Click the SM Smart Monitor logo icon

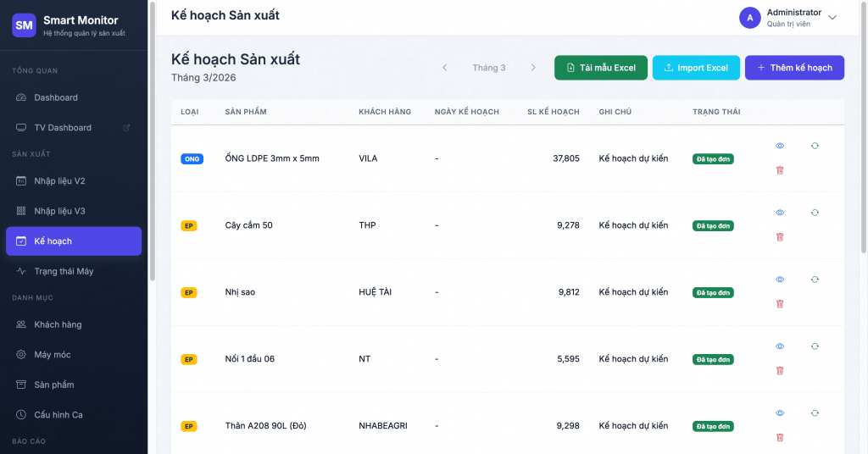click(x=24, y=25)
